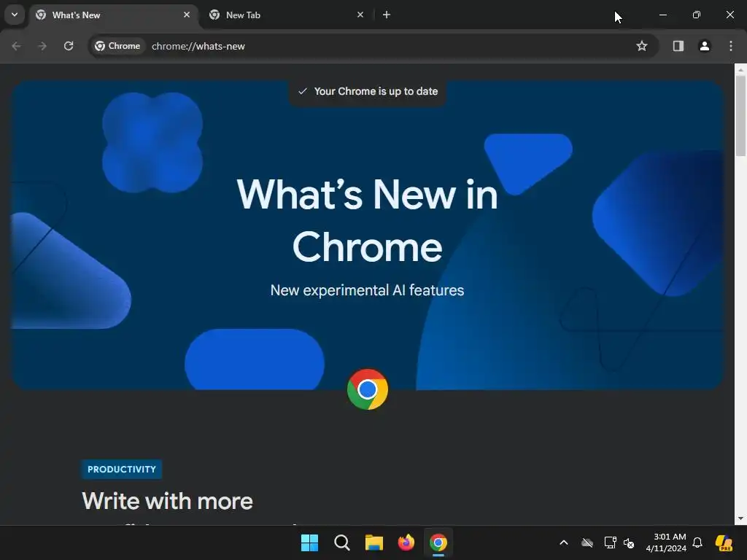Minimize the Chrome window

[x=662, y=15]
